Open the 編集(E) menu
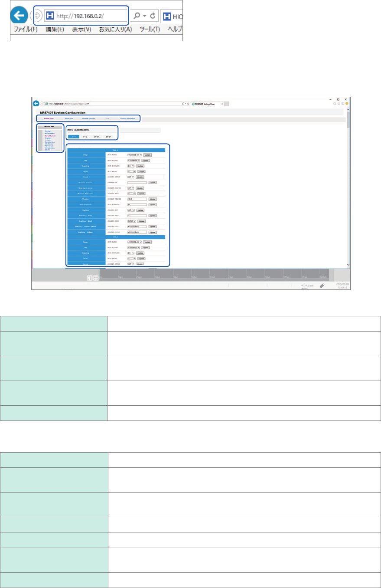Viewport: 381px width, 588px height. tap(55, 29)
